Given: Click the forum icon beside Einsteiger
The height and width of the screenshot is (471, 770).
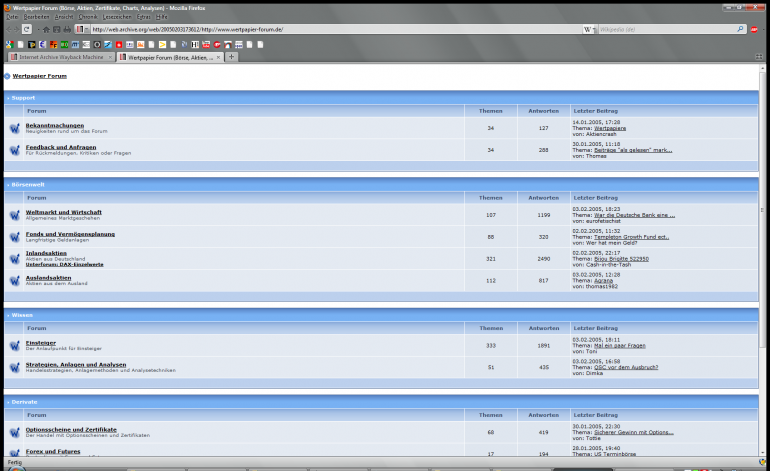Looking at the screenshot, I should point(15,346).
